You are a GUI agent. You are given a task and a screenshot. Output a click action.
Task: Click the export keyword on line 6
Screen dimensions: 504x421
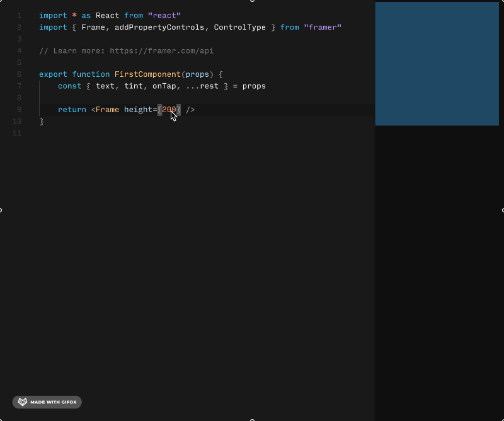click(53, 74)
